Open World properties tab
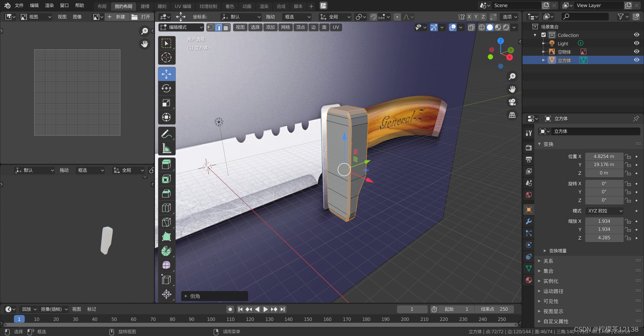The image size is (644, 336). point(529,195)
